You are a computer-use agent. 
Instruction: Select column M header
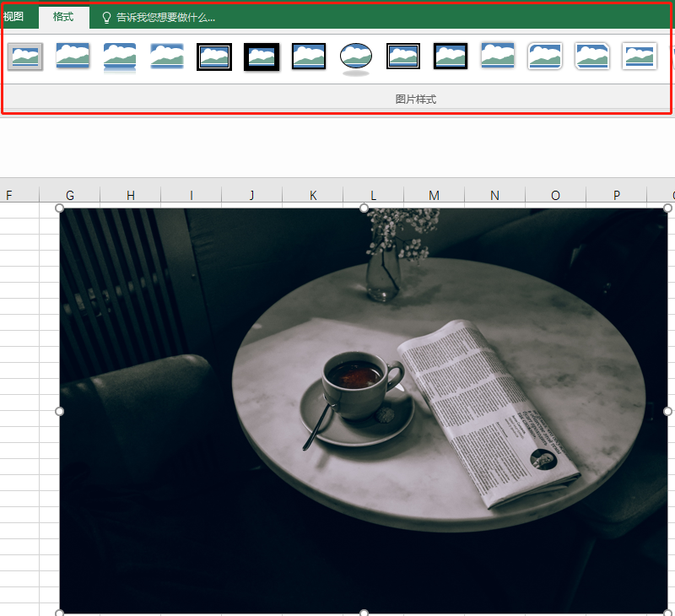435,195
